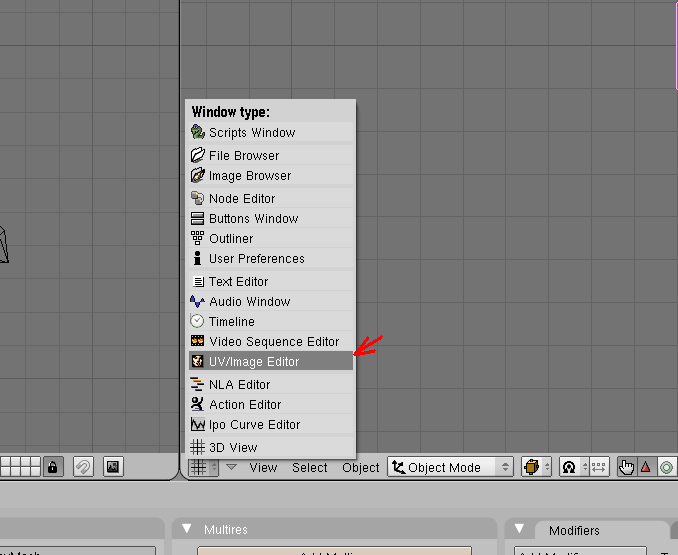Toggle move object centers only icon
Image resolution: width=678 pixels, height=555 pixels.
[x=599, y=467]
